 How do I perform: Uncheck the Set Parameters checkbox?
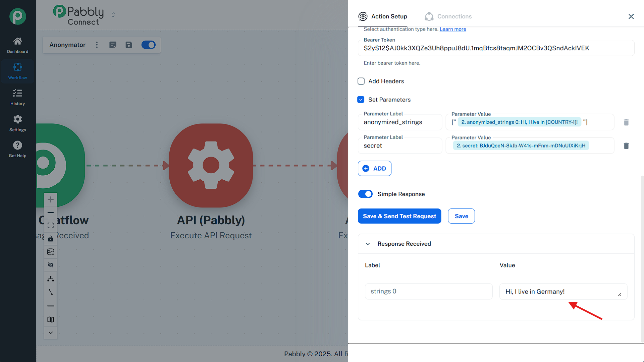point(361,100)
